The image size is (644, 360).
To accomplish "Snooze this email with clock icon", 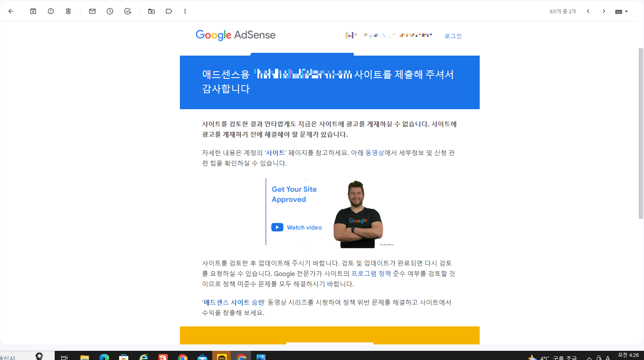I will coord(110,11).
